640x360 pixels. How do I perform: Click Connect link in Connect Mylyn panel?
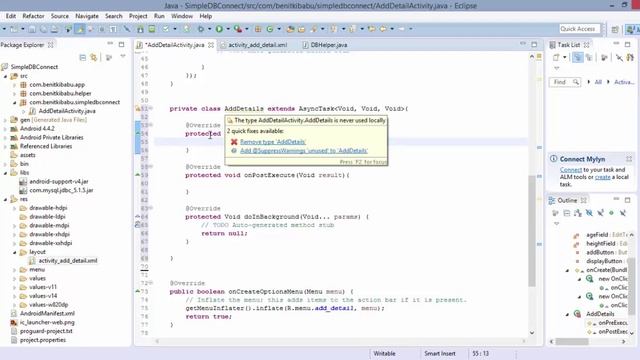click(x=571, y=169)
